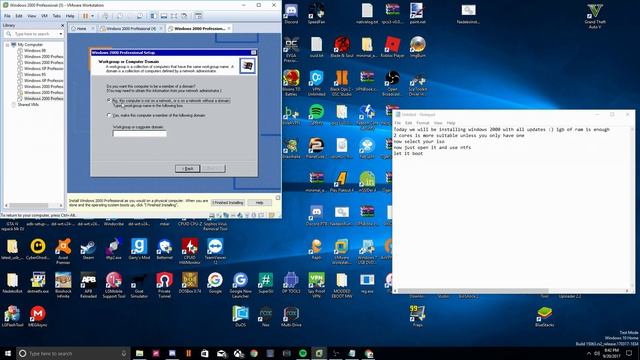Click the Workgroup or computer domain field
Screen dimensions: 640x360
140,133
